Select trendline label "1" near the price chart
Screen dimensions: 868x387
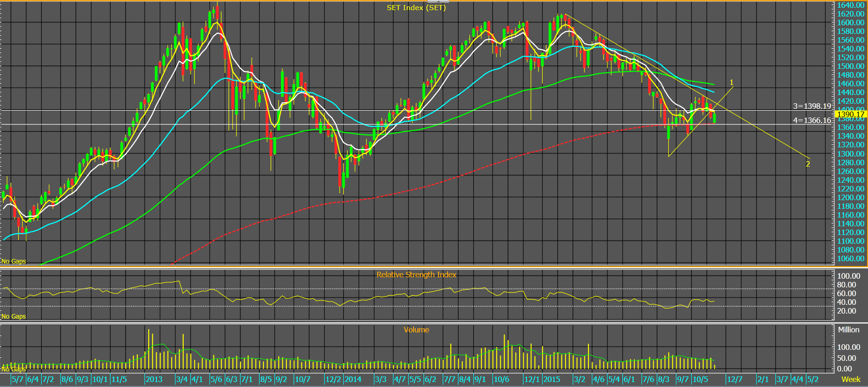(x=732, y=83)
